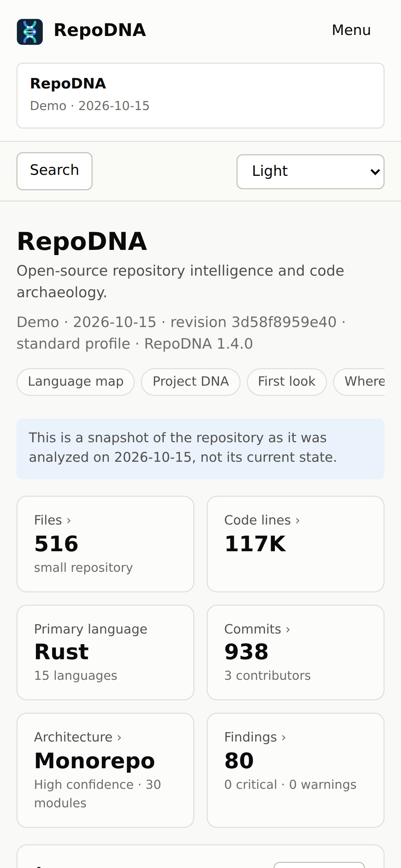Image resolution: width=401 pixels, height=868 pixels.
Task: Click the chevron next to Architecture
Action: click(x=119, y=738)
